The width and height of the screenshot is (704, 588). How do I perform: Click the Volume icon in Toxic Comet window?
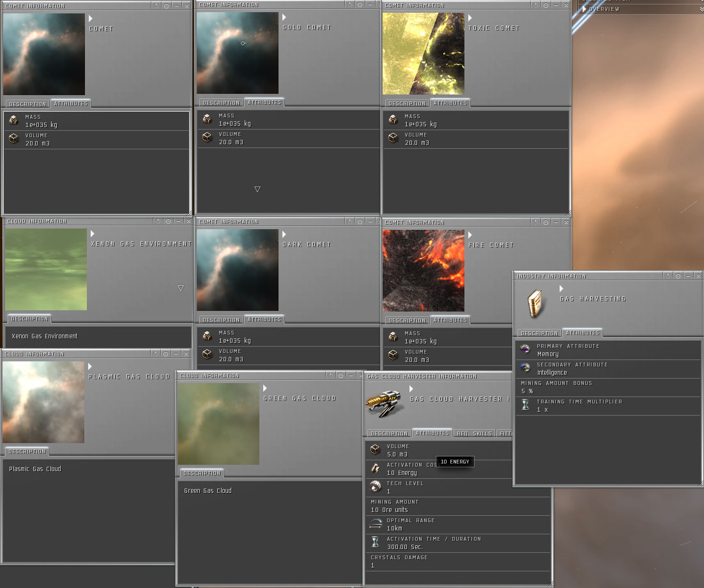(393, 138)
